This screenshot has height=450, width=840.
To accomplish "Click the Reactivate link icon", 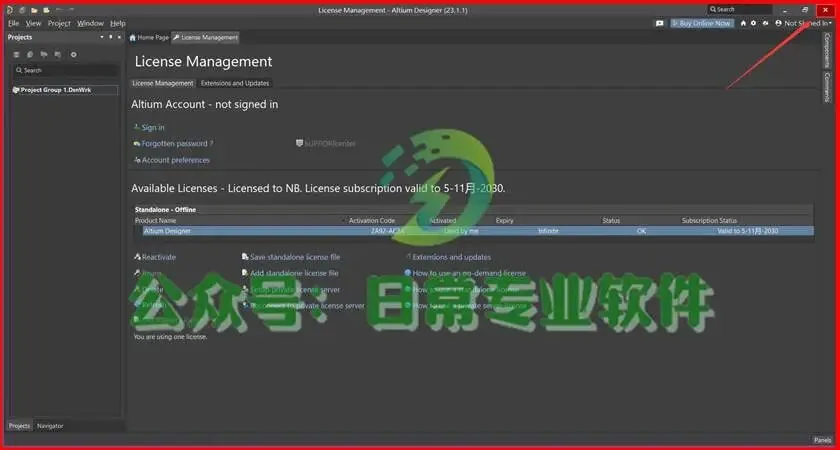I will tap(137, 257).
